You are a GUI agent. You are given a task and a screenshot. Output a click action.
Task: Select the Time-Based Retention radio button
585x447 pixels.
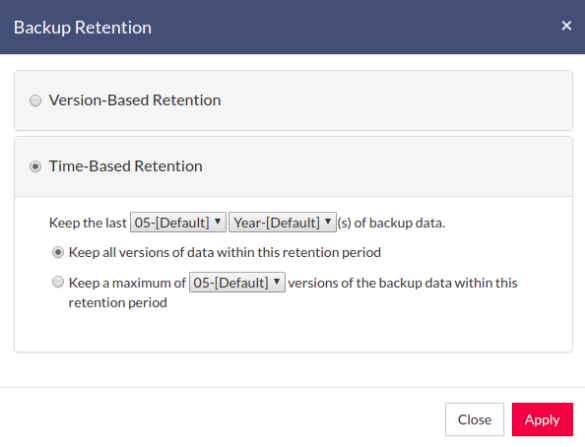[x=35, y=166]
